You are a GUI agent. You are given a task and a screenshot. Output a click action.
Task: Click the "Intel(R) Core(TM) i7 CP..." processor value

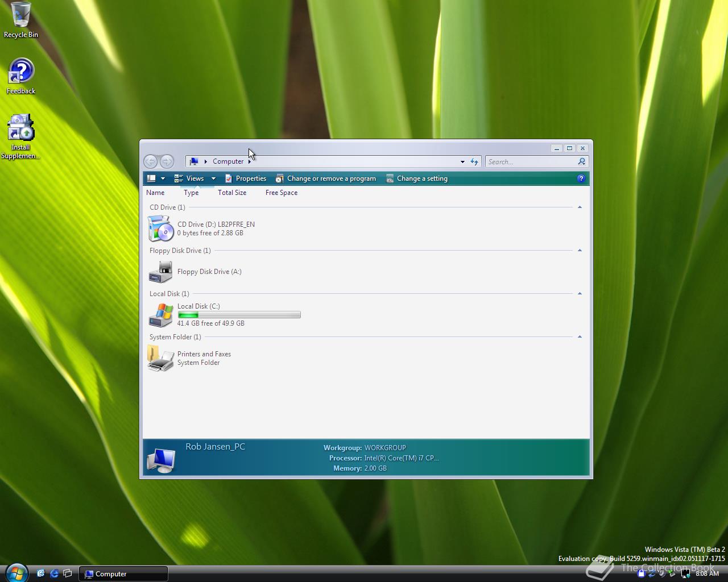[x=402, y=458]
